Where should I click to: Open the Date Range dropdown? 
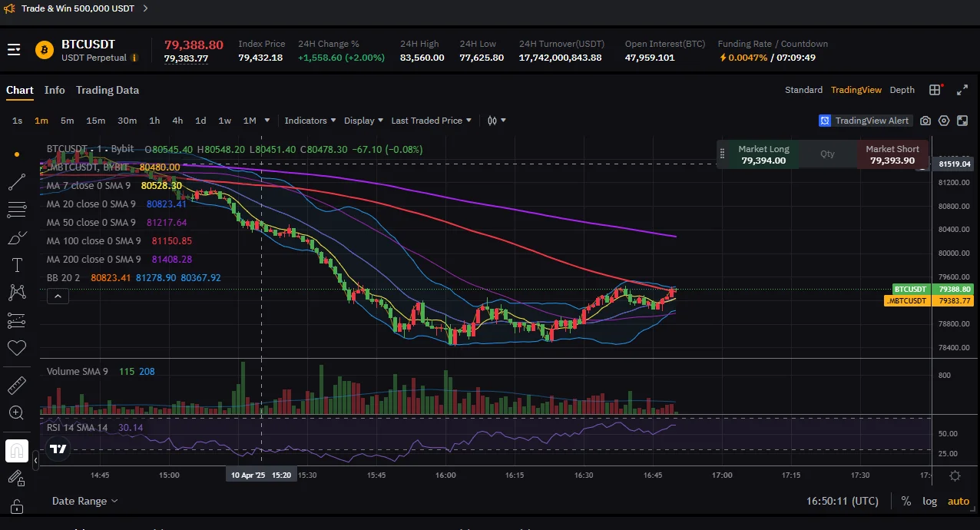click(85, 501)
